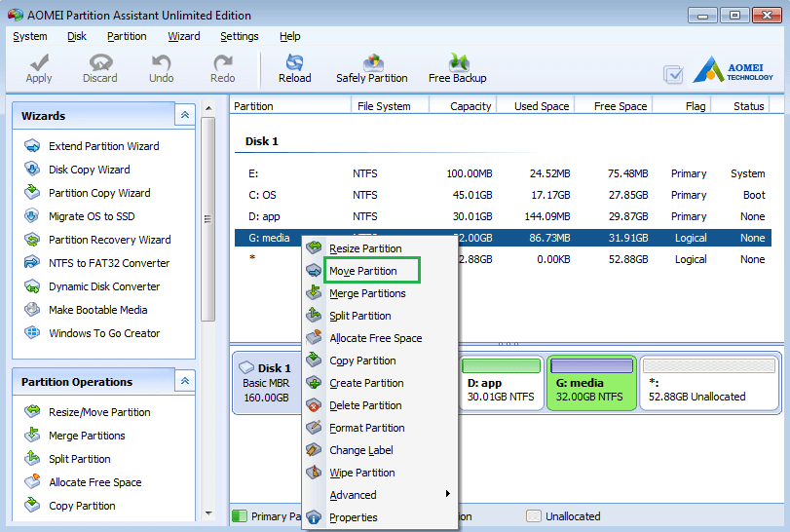Select the G: media block in disk map

coord(591,383)
